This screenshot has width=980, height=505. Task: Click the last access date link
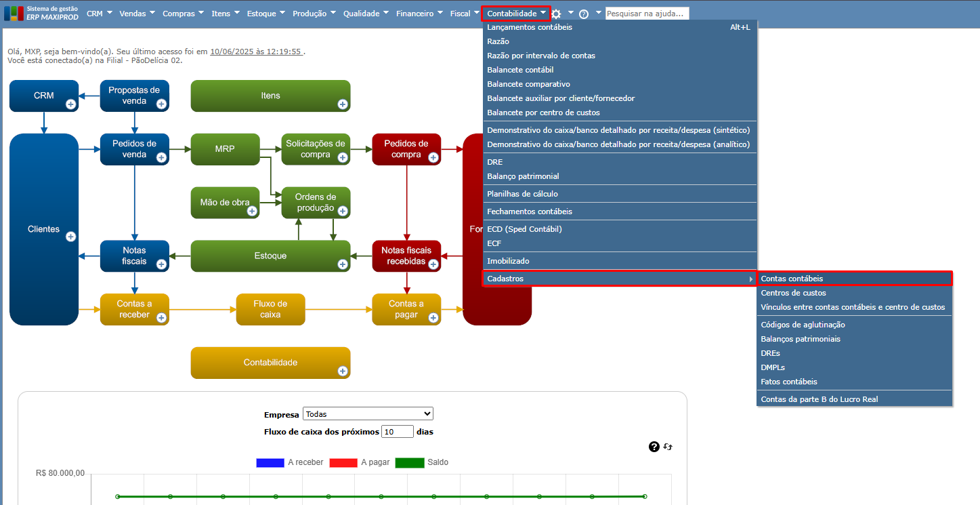pos(256,51)
